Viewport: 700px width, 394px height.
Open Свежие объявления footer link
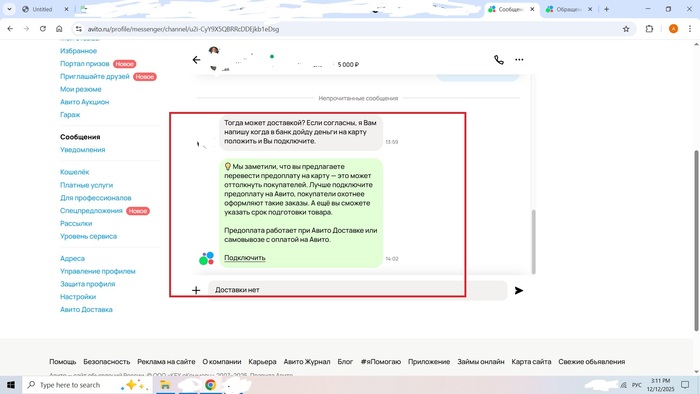pos(592,361)
